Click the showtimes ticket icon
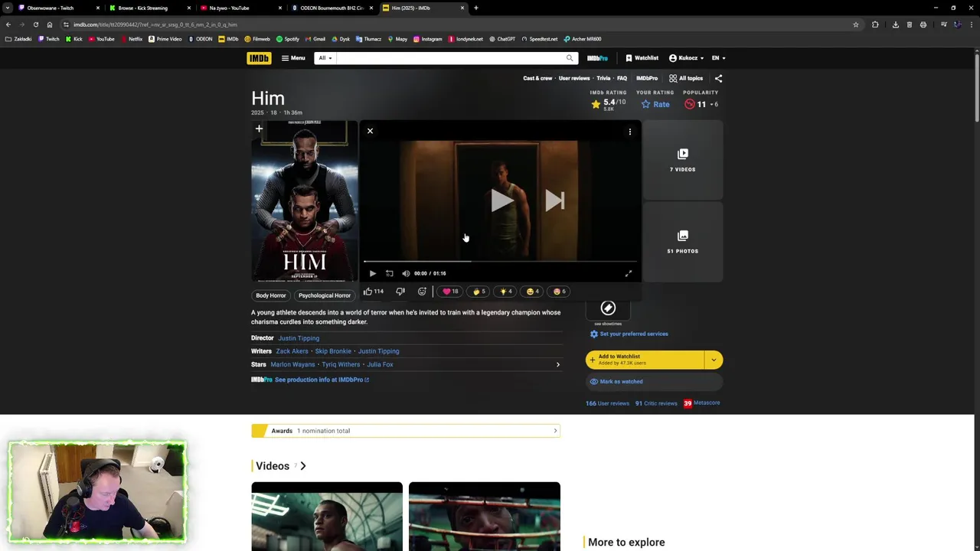The height and width of the screenshot is (551, 980). click(x=608, y=308)
